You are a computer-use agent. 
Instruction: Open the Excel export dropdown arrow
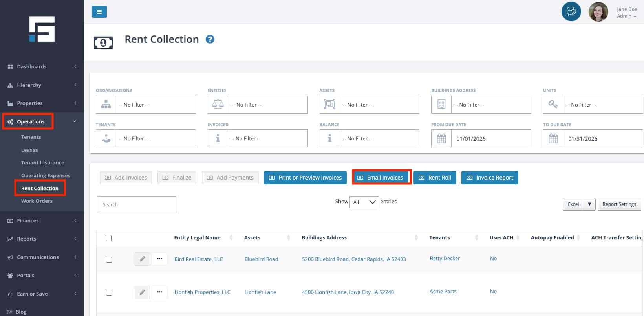(589, 204)
